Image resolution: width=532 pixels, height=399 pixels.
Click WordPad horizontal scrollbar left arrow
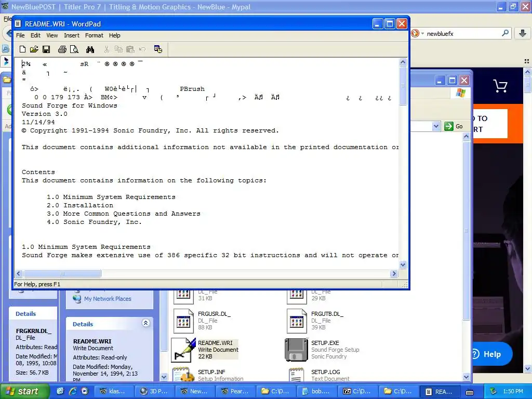click(x=19, y=273)
